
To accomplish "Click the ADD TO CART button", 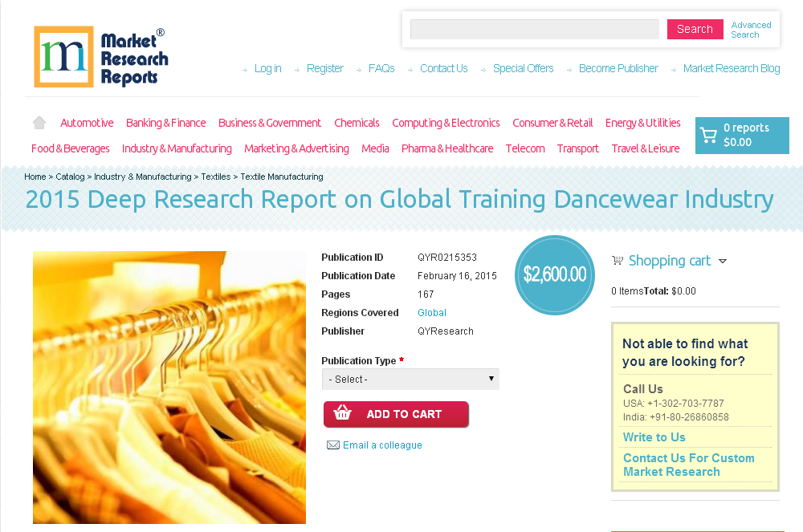I will [396, 413].
